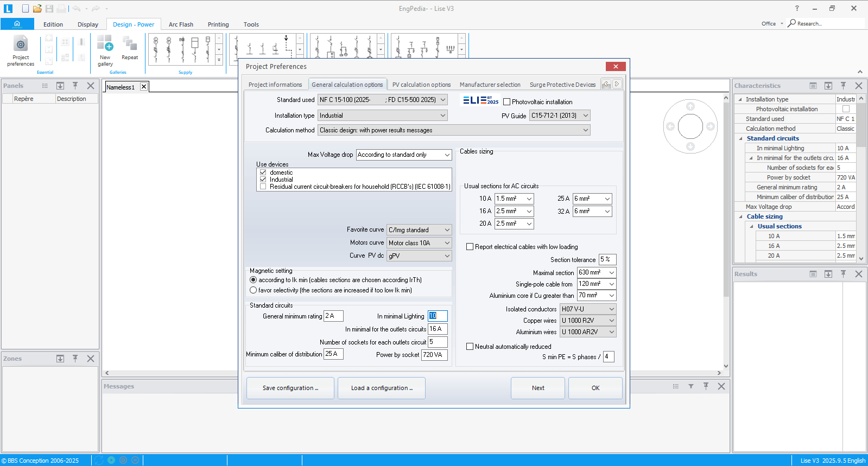Click the undo arrow in the title bar
The width and height of the screenshot is (868, 466).
coord(77,9)
